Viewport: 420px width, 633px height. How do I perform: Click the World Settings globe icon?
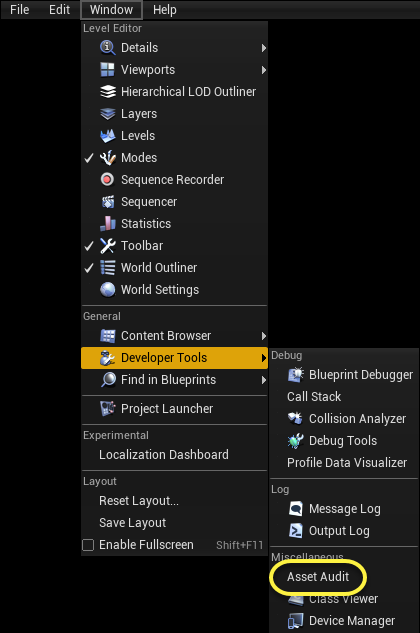point(107,289)
